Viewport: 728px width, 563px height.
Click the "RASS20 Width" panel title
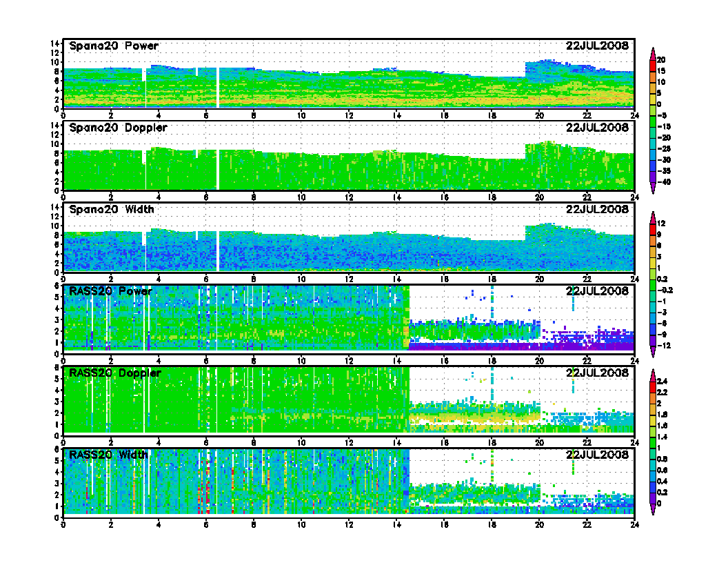click(x=108, y=455)
